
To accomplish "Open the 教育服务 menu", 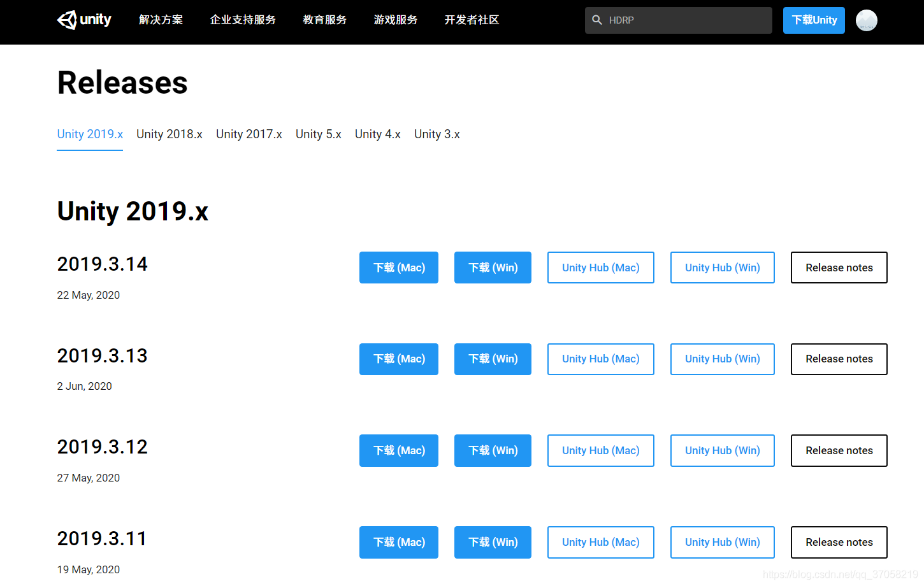I will [x=325, y=20].
